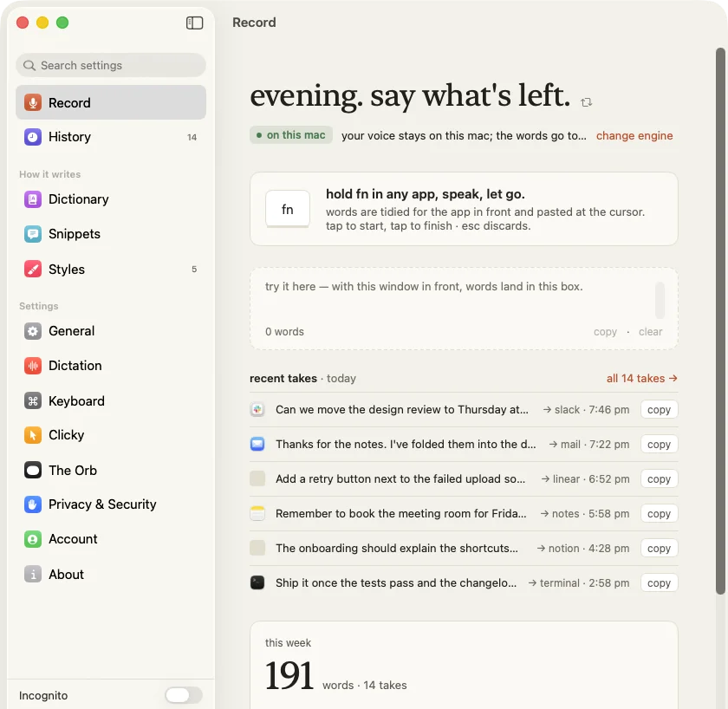Copy the try-it box text
The image size is (728, 709).
(605, 332)
